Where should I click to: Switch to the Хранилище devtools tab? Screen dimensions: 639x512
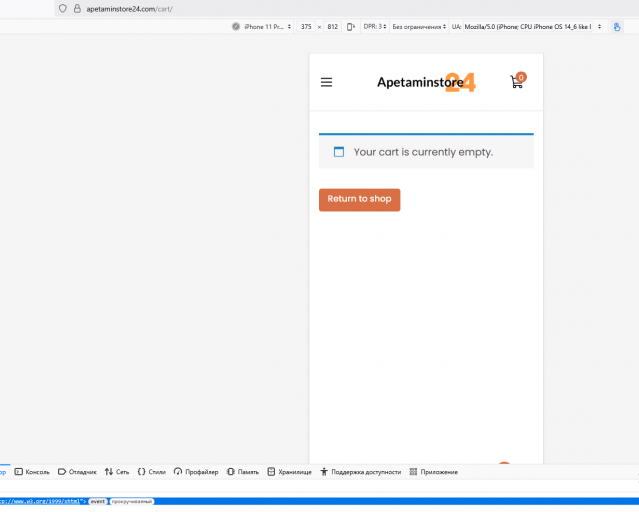tap(289, 472)
